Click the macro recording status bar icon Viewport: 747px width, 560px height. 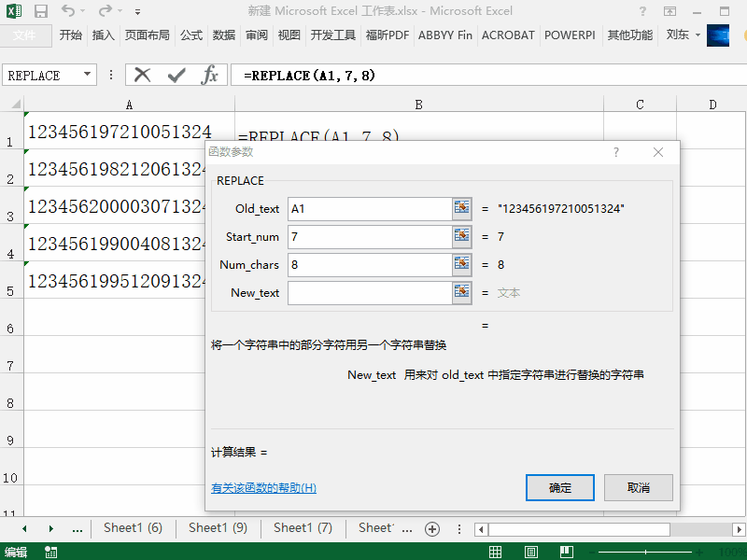click(x=50, y=552)
